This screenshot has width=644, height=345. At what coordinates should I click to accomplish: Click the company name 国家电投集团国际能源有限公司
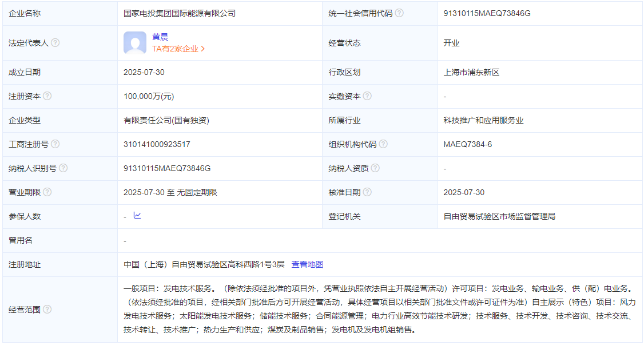click(180, 13)
